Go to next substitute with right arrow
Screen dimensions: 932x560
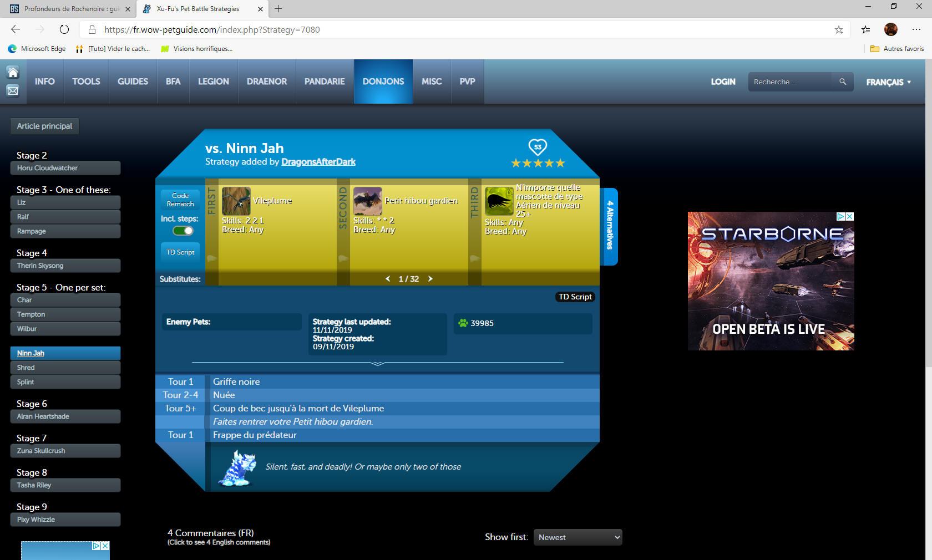[x=430, y=279]
